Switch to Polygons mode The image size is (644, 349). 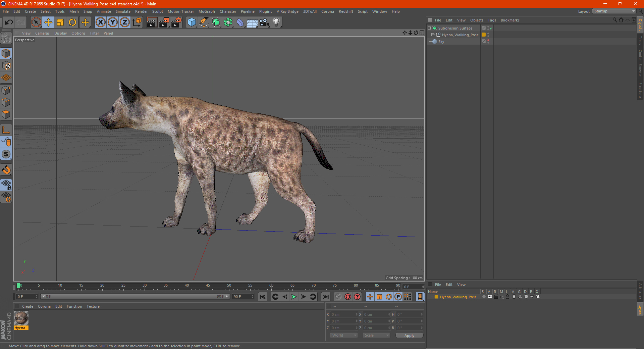coord(6,114)
